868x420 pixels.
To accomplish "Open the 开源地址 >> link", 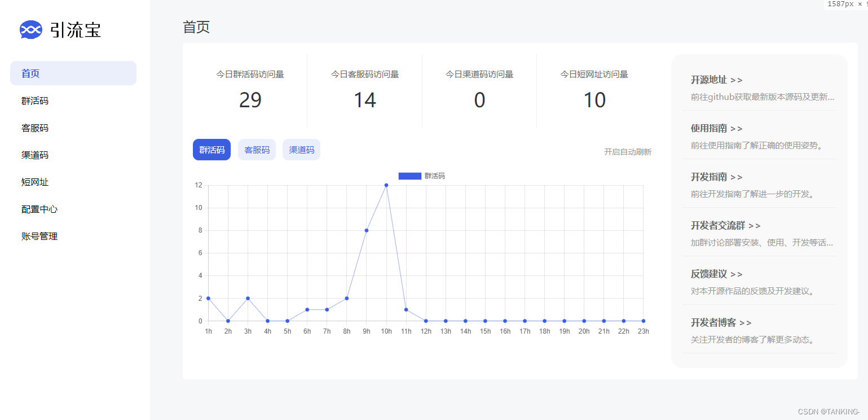I will [x=717, y=80].
